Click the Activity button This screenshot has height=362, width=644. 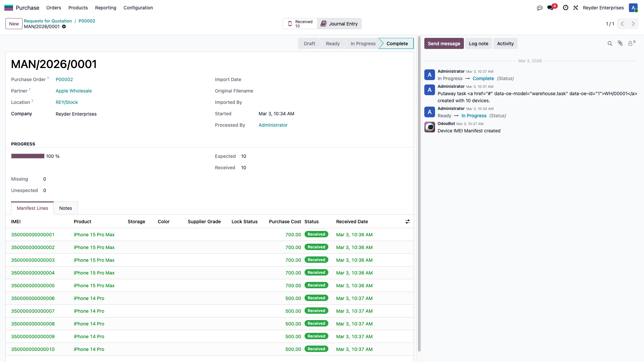point(505,44)
